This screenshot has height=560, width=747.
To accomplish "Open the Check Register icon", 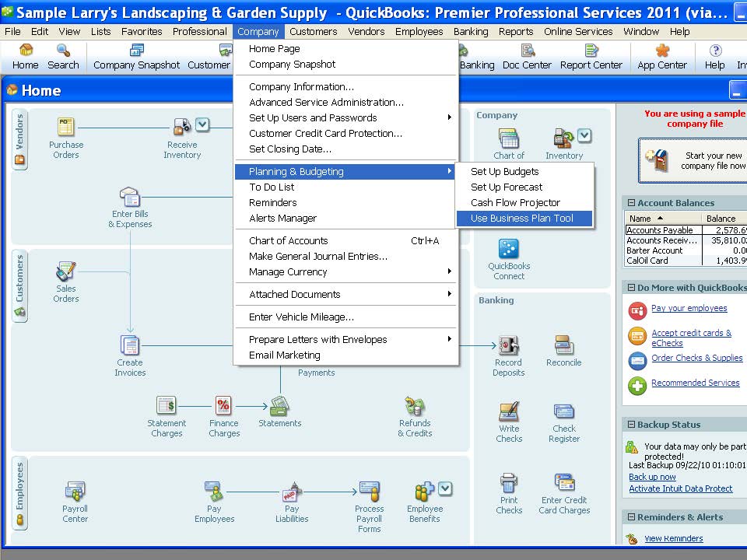I will pos(563,411).
